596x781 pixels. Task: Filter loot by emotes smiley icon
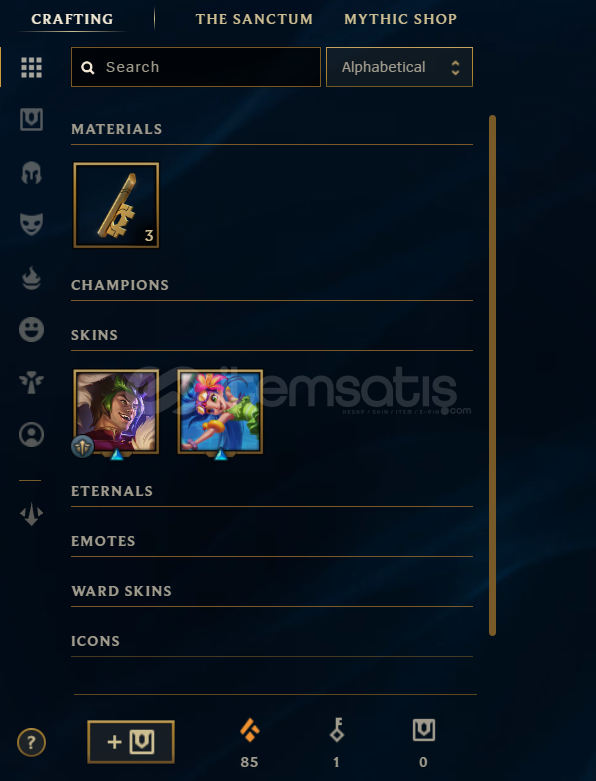click(x=31, y=329)
